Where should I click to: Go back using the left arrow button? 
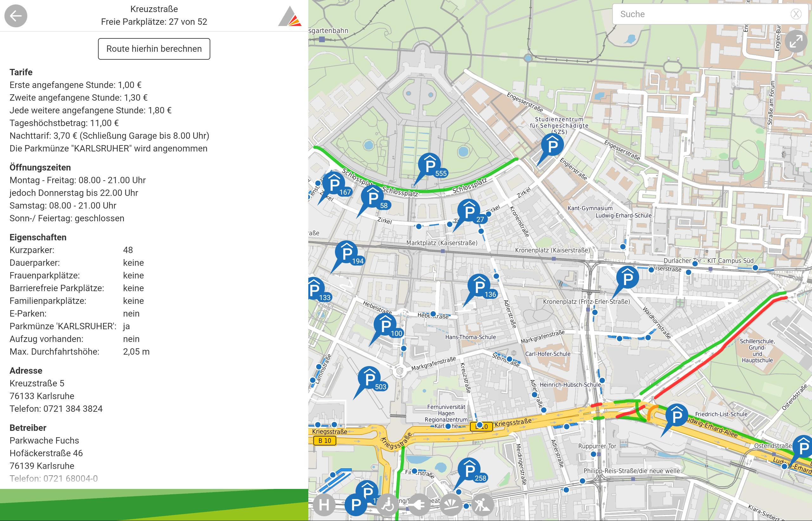point(16,16)
